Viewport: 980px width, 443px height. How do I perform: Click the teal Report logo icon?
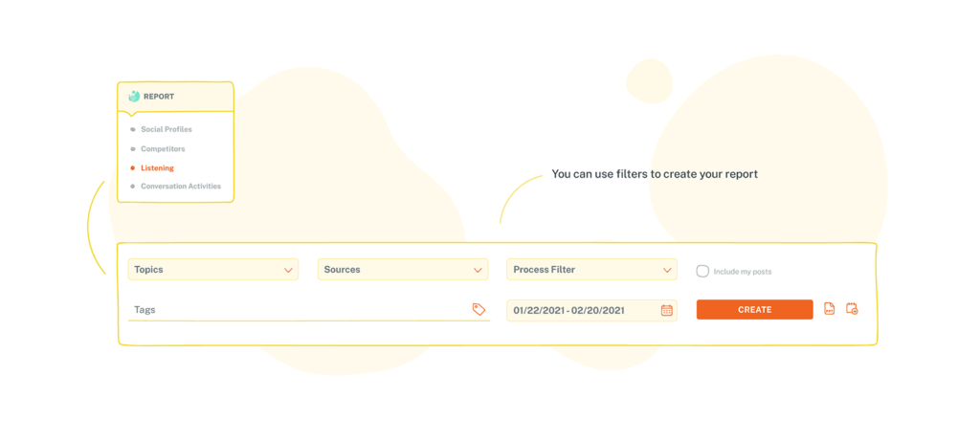(x=134, y=97)
